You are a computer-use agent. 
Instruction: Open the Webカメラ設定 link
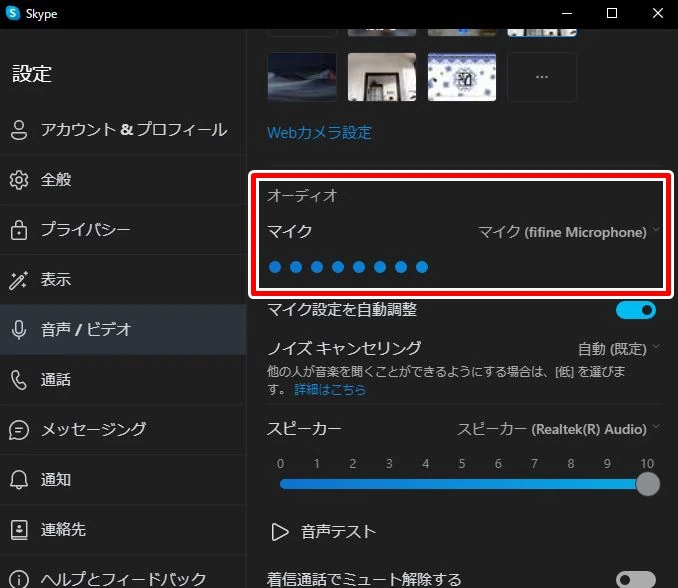pos(319,132)
